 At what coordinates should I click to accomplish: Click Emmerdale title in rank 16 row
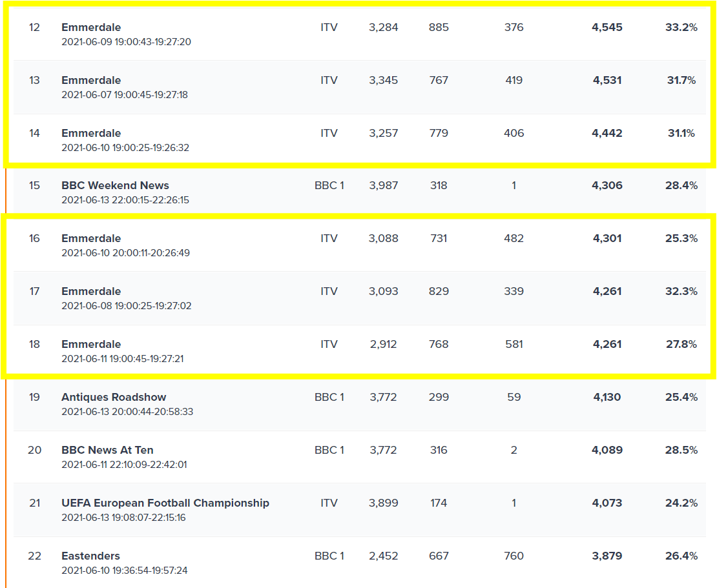[91, 239]
